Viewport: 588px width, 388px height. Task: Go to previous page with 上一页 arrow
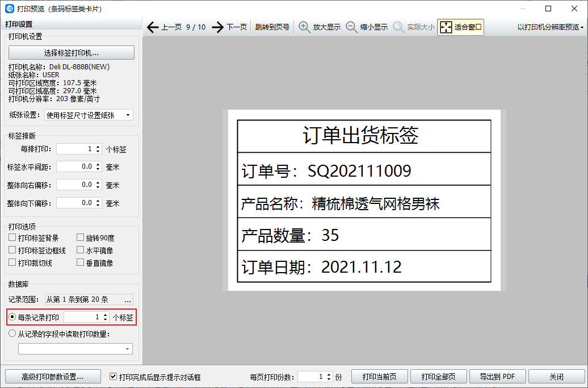(x=152, y=27)
